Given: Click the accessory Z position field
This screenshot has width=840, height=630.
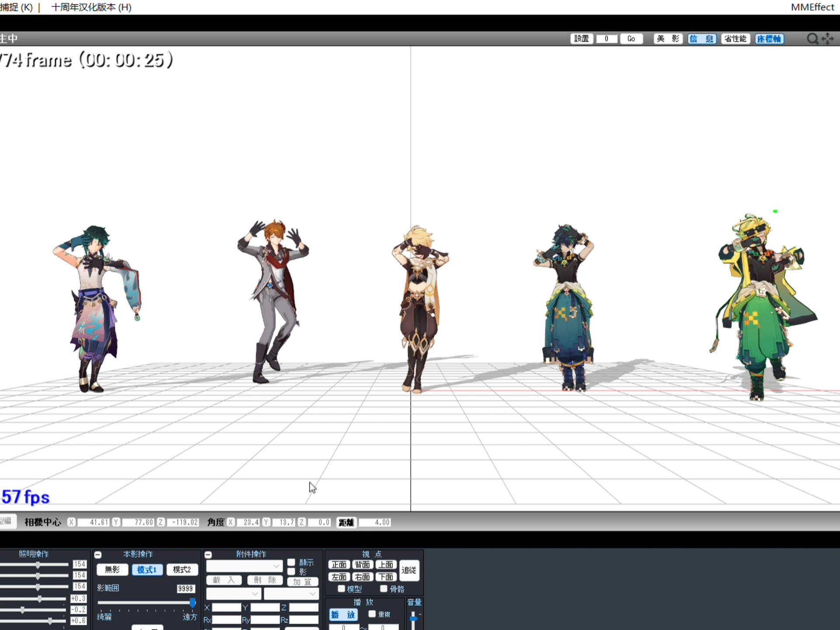Looking at the screenshot, I should coord(304,607).
